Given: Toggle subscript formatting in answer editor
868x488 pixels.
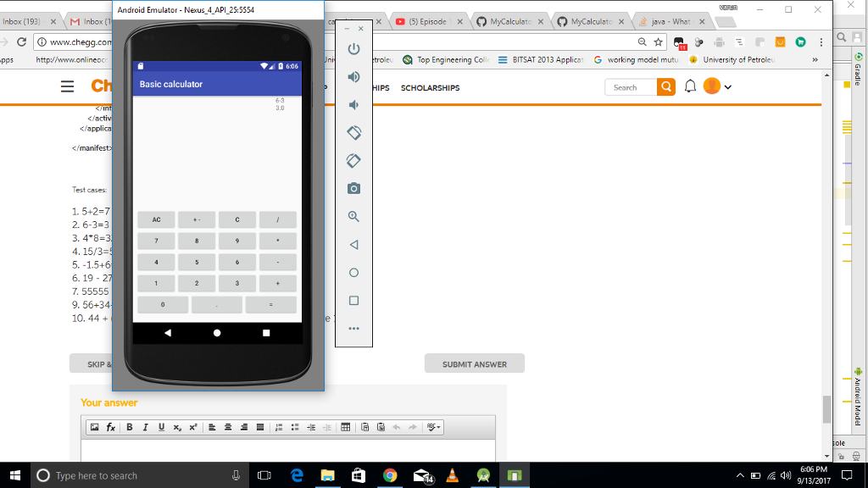Looking at the screenshot, I should coord(177,427).
